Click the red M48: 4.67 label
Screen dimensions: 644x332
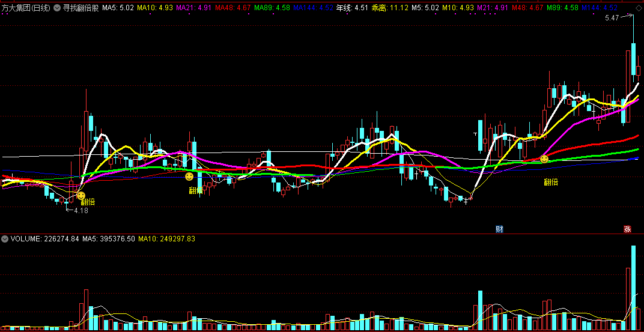click(x=528, y=7)
